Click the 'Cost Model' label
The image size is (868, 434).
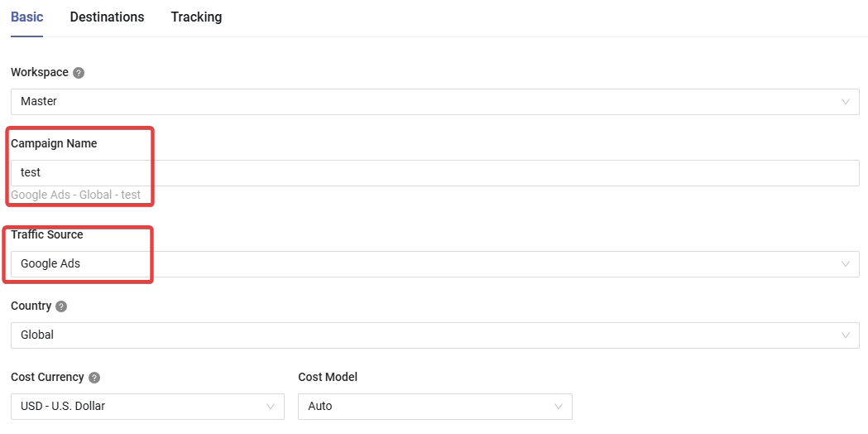click(x=328, y=377)
